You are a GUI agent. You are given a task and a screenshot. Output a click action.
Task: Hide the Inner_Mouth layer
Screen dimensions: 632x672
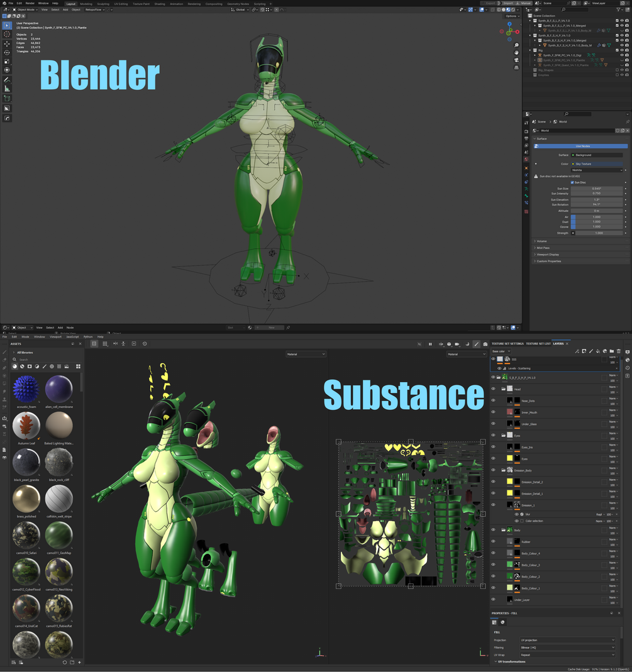tap(493, 412)
